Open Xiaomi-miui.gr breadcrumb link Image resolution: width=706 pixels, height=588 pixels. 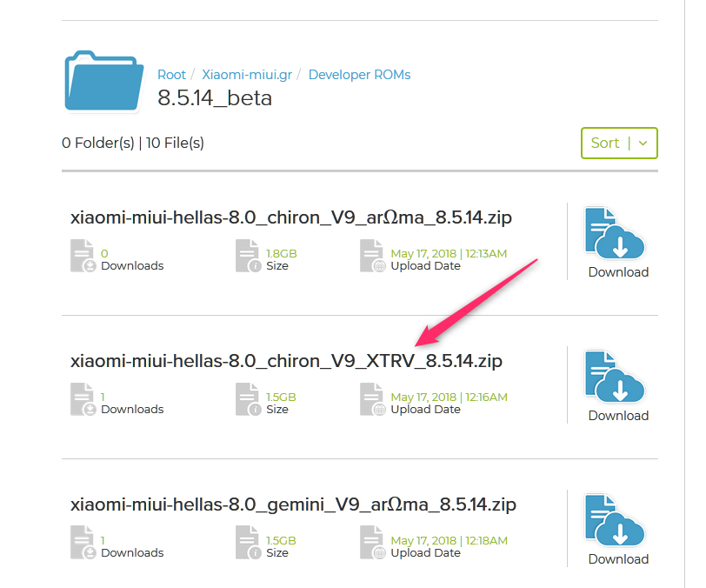click(247, 75)
